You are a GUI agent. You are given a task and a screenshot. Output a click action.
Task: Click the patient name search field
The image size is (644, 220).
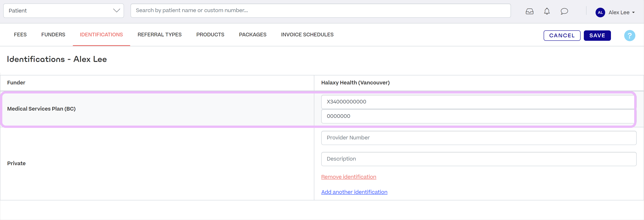tap(320, 11)
